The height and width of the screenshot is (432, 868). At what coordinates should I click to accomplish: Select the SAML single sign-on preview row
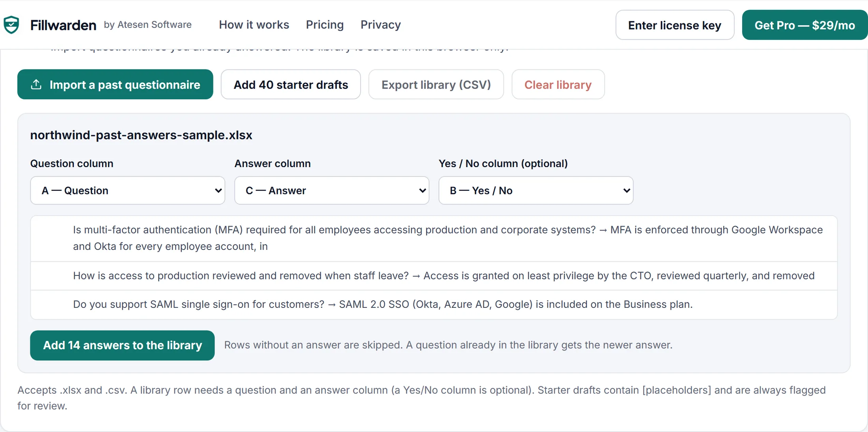434,305
